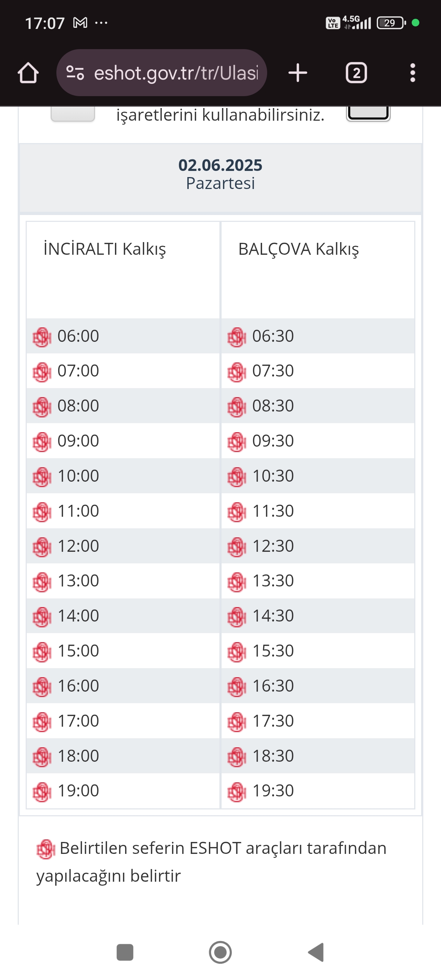Focus the eshot.gov.tr address bar

(x=176, y=73)
